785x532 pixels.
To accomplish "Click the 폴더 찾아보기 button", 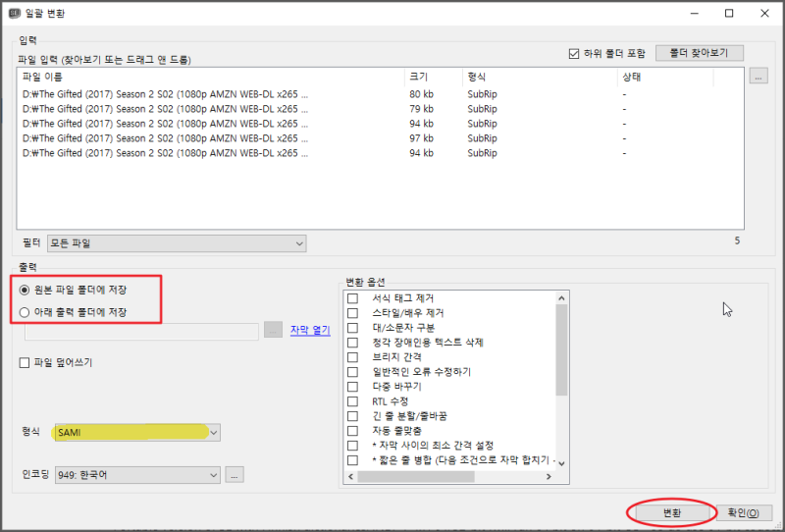I will click(699, 53).
